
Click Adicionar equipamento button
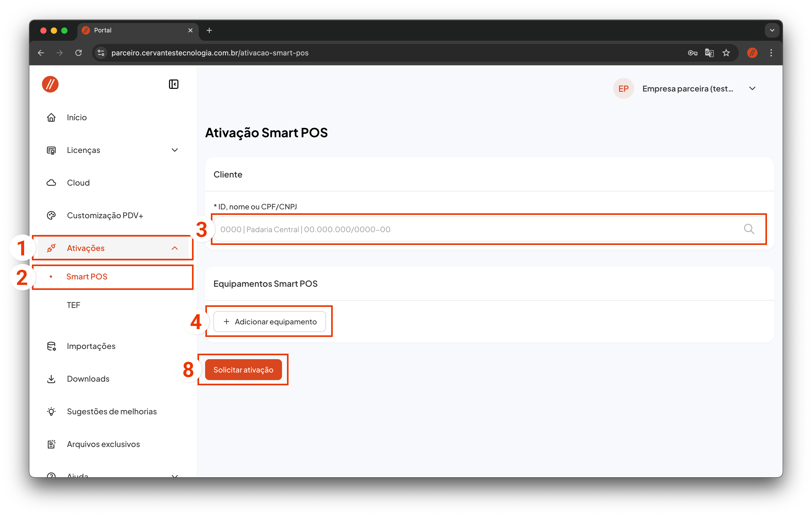tap(269, 322)
